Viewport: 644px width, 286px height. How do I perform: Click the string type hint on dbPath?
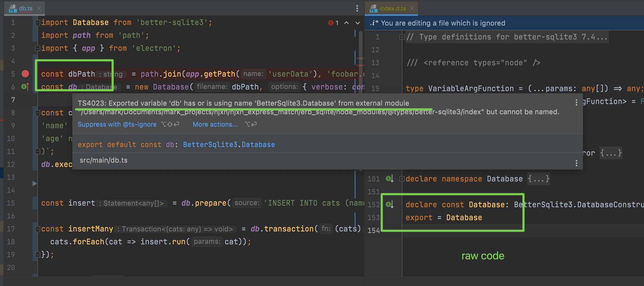pos(111,74)
